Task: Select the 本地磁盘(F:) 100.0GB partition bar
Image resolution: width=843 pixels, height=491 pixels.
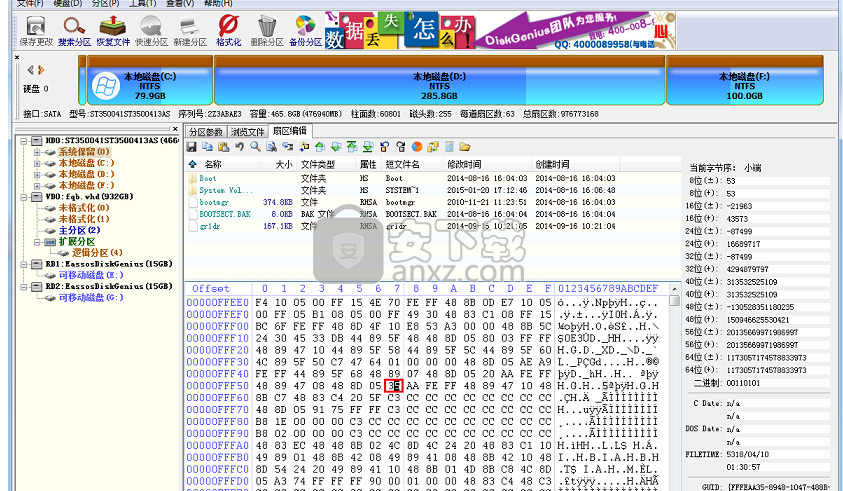Action: coord(745,81)
